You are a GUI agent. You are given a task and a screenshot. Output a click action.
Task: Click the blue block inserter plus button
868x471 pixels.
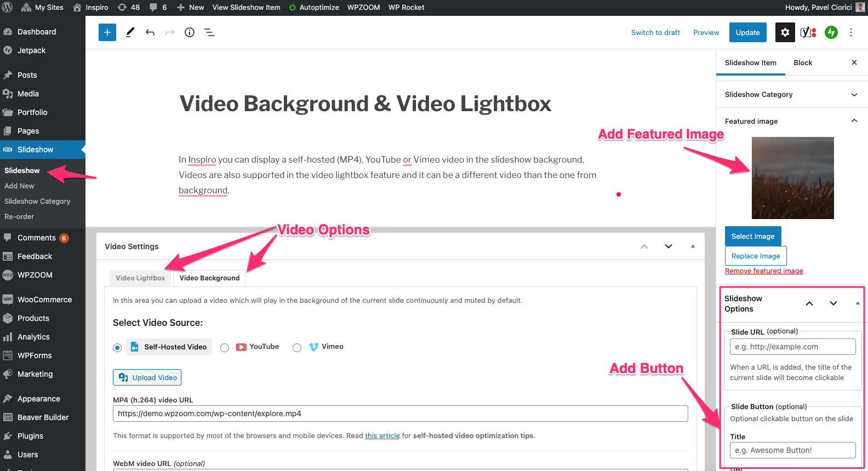pos(107,32)
